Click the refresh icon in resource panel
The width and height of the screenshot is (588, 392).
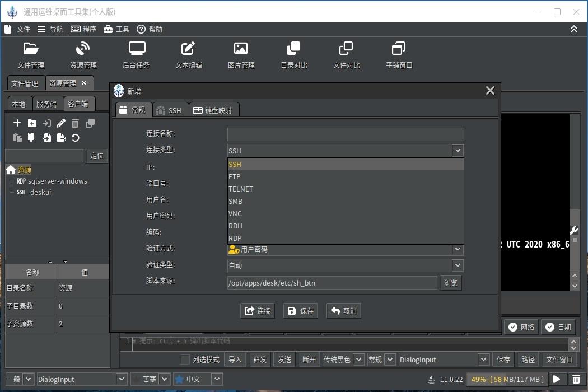click(76, 138)
